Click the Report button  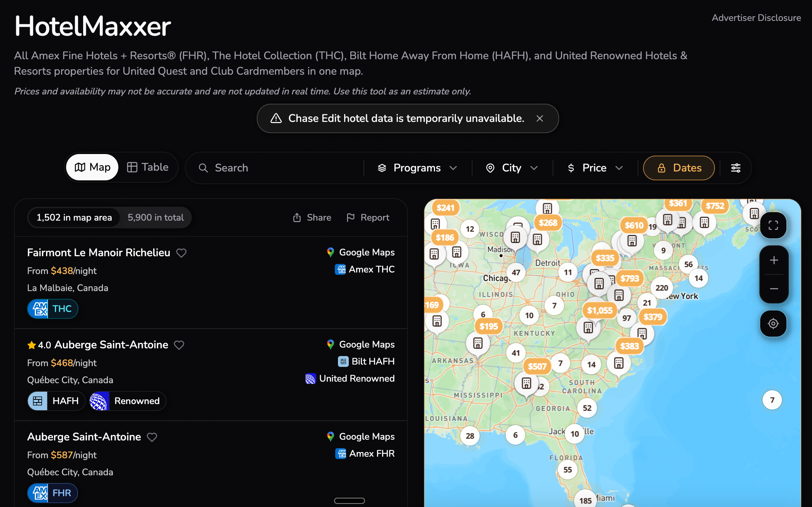[x=368, y=218]
